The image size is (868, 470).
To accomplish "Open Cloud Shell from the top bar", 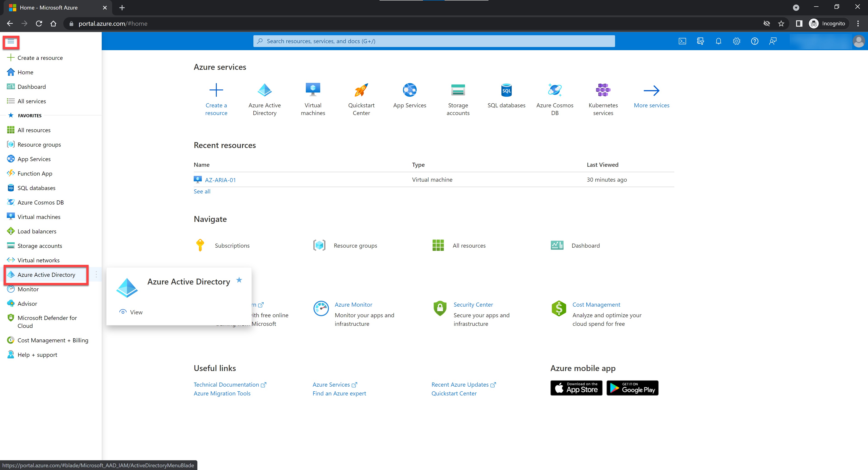I will (682, 41).
